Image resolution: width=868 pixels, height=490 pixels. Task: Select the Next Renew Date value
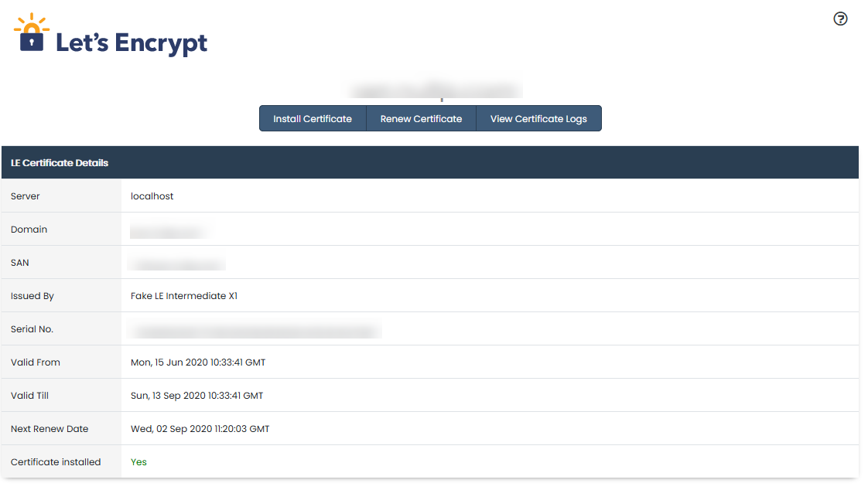pyautogui.click(x=199, y=428)
